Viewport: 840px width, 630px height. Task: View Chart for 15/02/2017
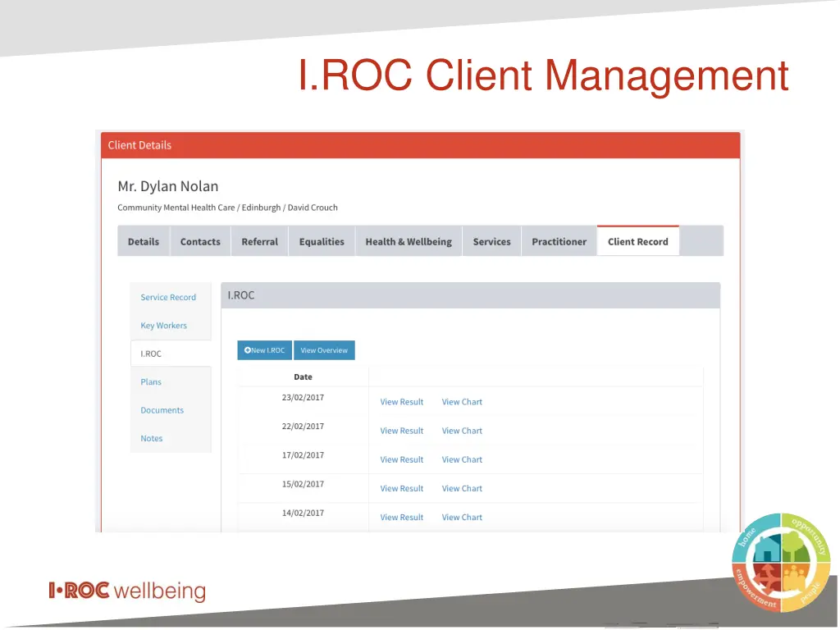[x=462, y=489]
